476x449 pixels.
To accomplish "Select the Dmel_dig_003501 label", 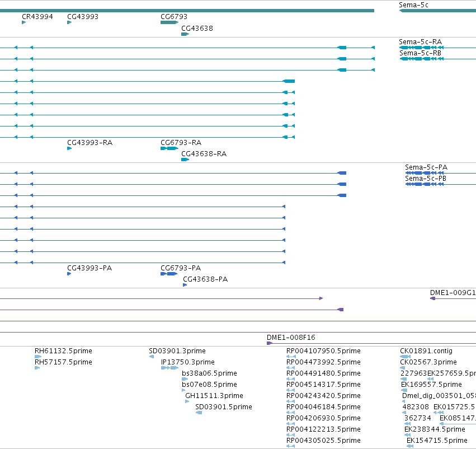I will (439, 396).
